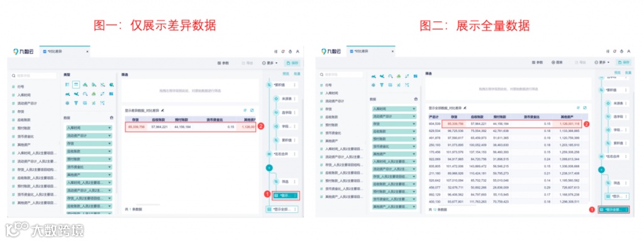Image resolution: width=644 pixels, height=242 pixels.
Task: Click the sort icon above left window table
Action: 245,111
